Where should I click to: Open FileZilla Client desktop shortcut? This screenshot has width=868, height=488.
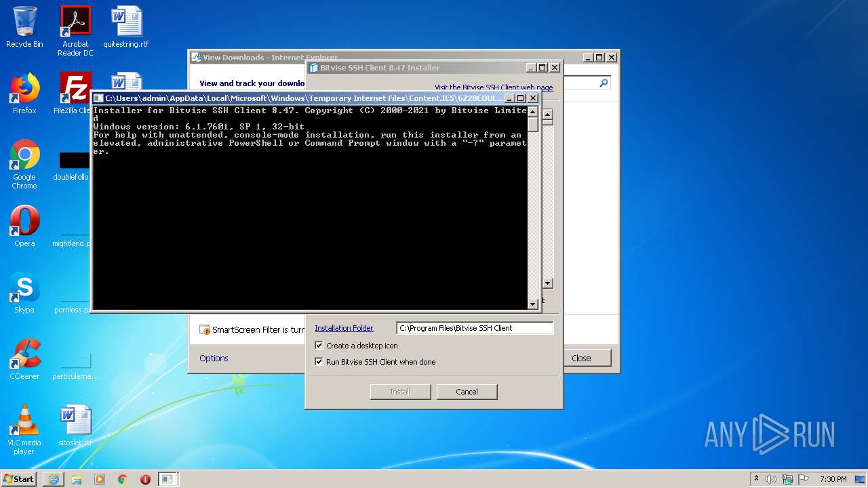pos(73,94)
